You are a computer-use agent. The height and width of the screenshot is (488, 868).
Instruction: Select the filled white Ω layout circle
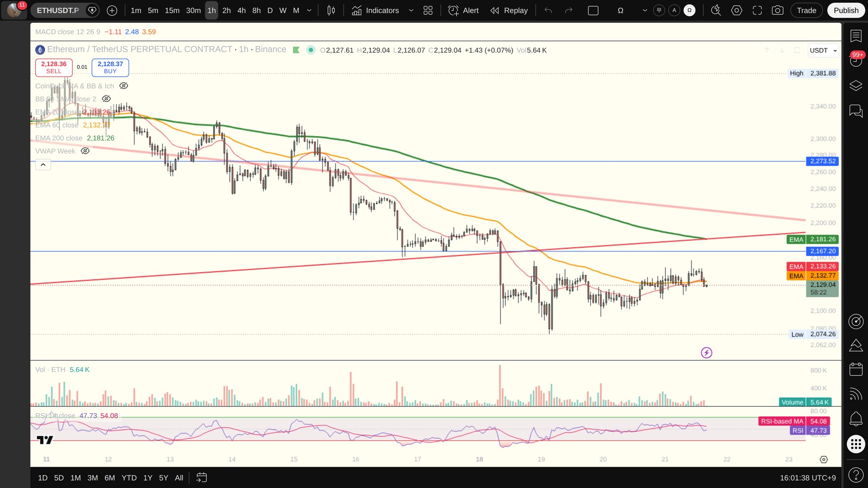[690, 10]
